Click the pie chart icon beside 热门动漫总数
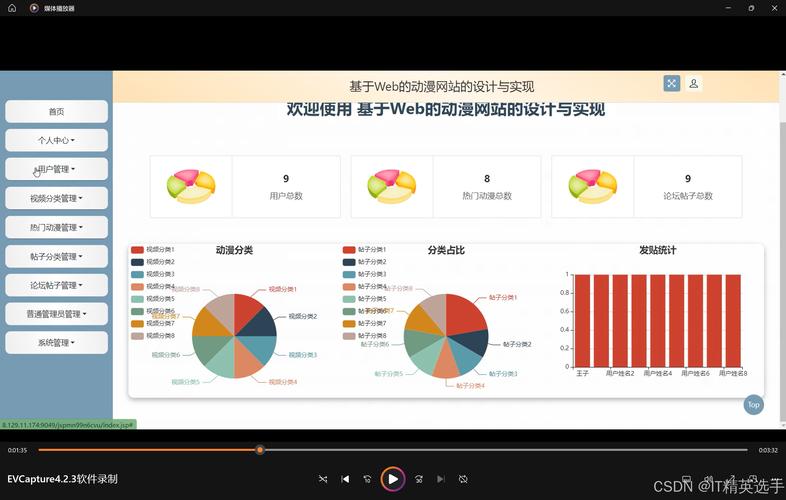 pos(391,187)
